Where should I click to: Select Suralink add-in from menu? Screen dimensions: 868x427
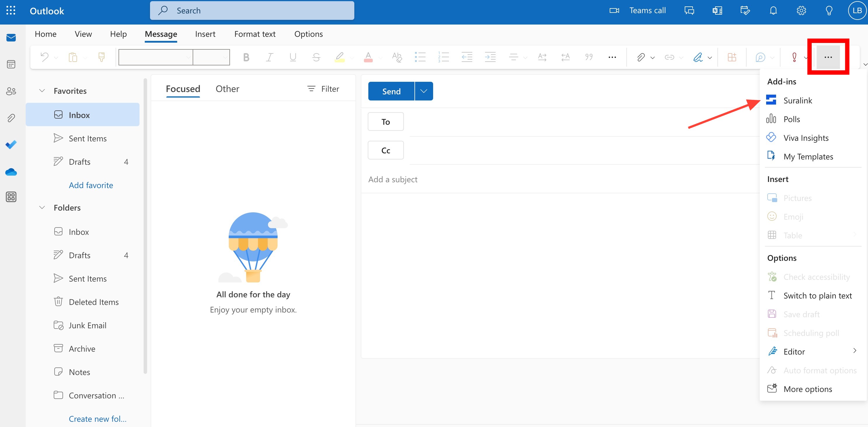(x=813, y=100)
